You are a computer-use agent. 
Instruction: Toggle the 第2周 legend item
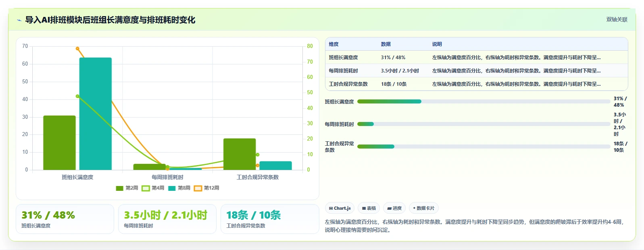pos(127,188)
